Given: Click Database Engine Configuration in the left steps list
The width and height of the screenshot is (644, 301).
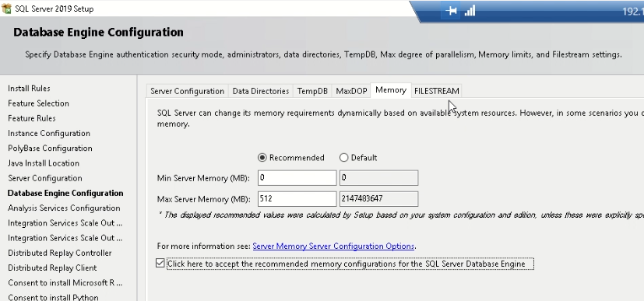Looking at the screenshot, I should (x=65, y=193).
